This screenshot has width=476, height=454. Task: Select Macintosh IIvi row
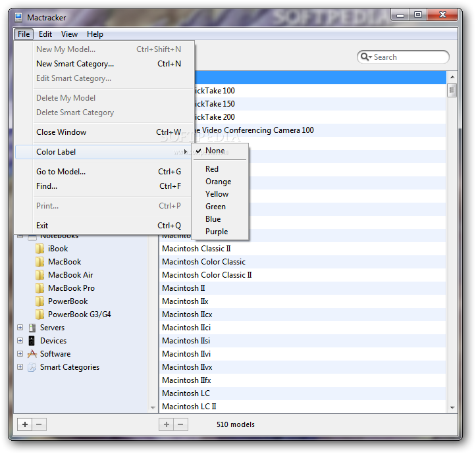[302, 354]
